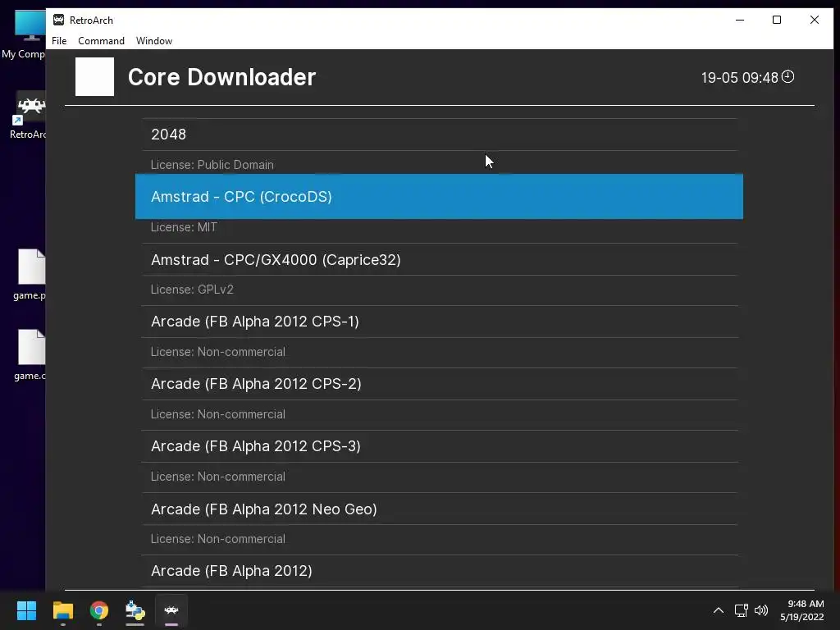840x630 pixels.
Task: Show hidden system tray icons
Action: point(719,610)
